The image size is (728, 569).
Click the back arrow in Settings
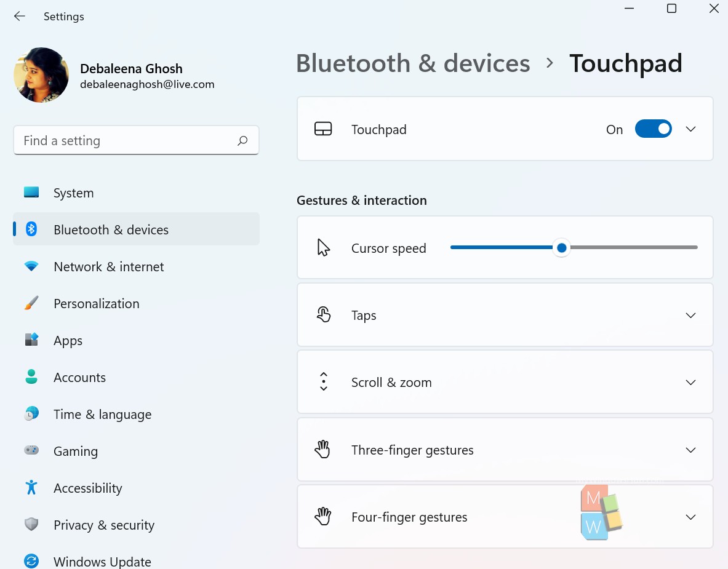coord(20,16)
